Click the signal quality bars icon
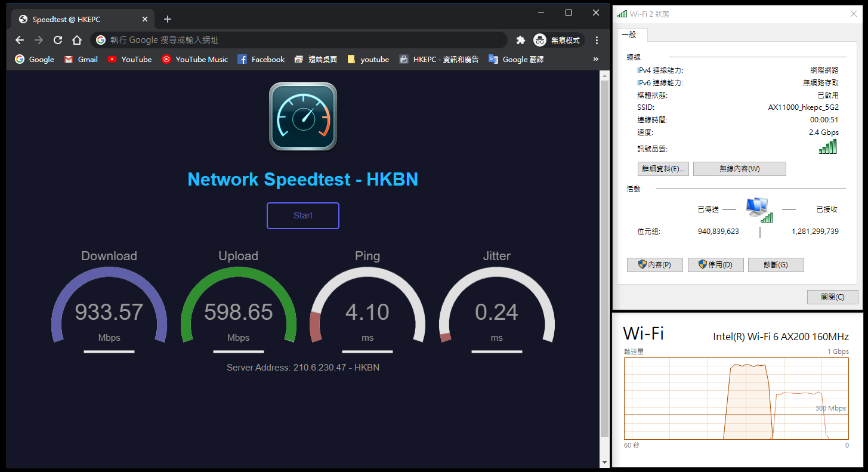Image resolution: width=868 pixels, height=472 pixels. (828, 147)
